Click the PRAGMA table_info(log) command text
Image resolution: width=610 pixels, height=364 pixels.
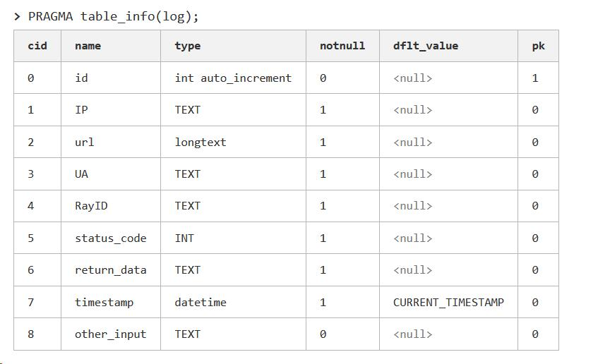point(113,17)
